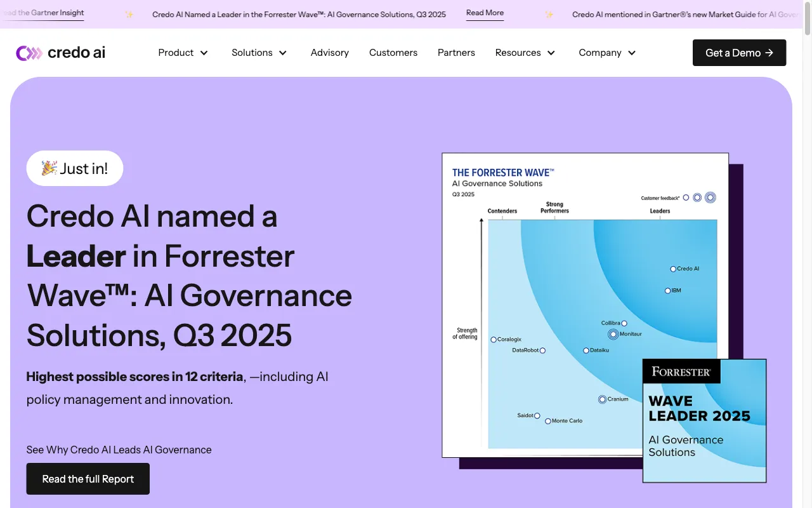The width and height of the screenshot is (812, 508).
Task: Click the Credo AI logo
Action: click(x=61, y=53)
